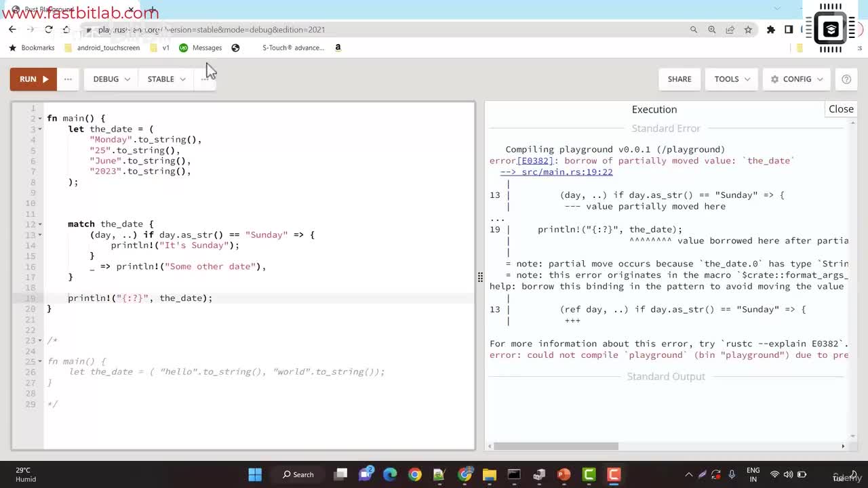Open the Windows Start menu
The image size is (868, 488).
coord(255,474)
